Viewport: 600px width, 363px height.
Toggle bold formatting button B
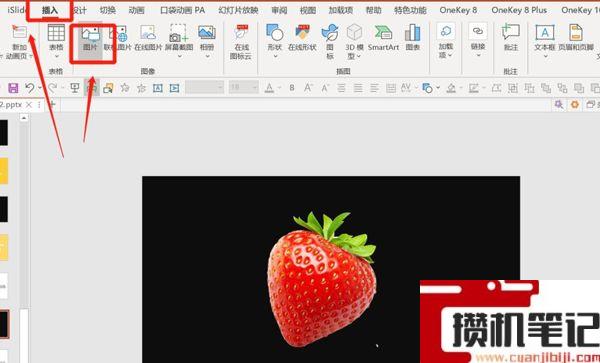[x=292, y=88]
